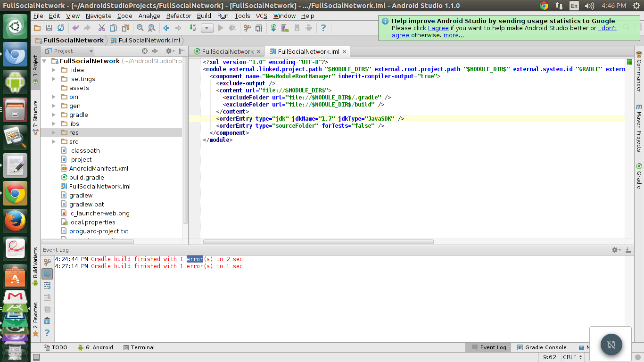Click scroll-from-source target icon in Project panel
This screenshot has height=362, width=644.
pyautogui.click(x=145, y=51)
